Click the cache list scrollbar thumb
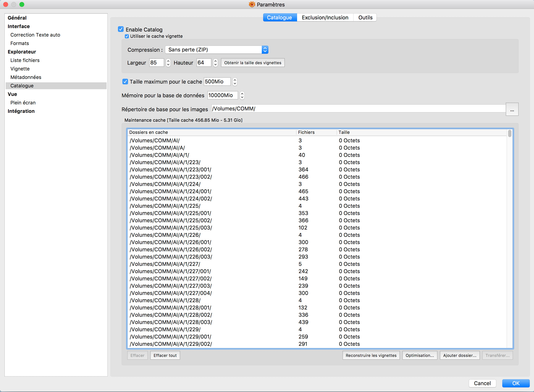534x392 pixels. 510,133
